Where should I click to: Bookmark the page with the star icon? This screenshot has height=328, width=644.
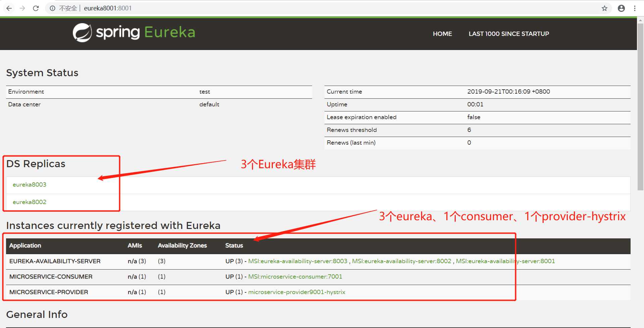click(x=604, y=8)
